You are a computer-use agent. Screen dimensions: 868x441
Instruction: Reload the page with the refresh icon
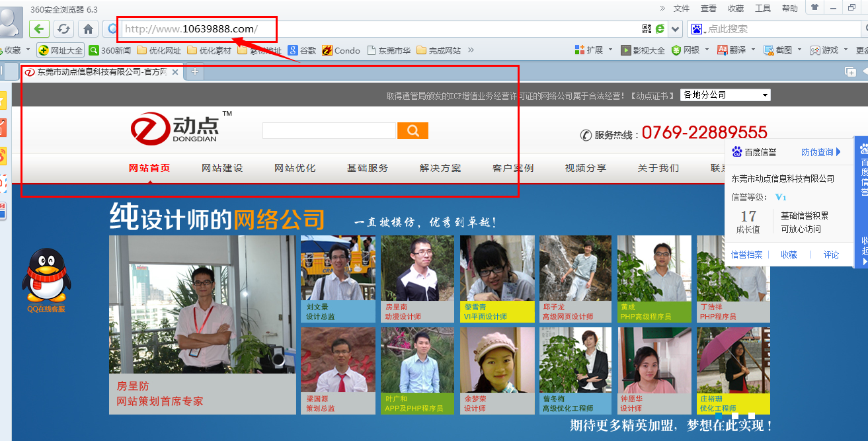click(x=63, y=28)
